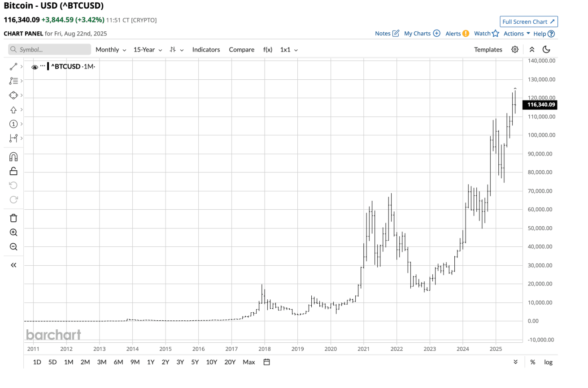Click the undo arrow icon
Image resolution: width=588 pixels, height=388 pixels.
click(13, 185)
